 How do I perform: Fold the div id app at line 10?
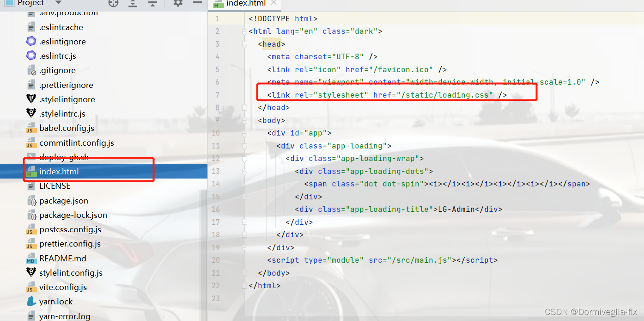click(x=245, y=133)
